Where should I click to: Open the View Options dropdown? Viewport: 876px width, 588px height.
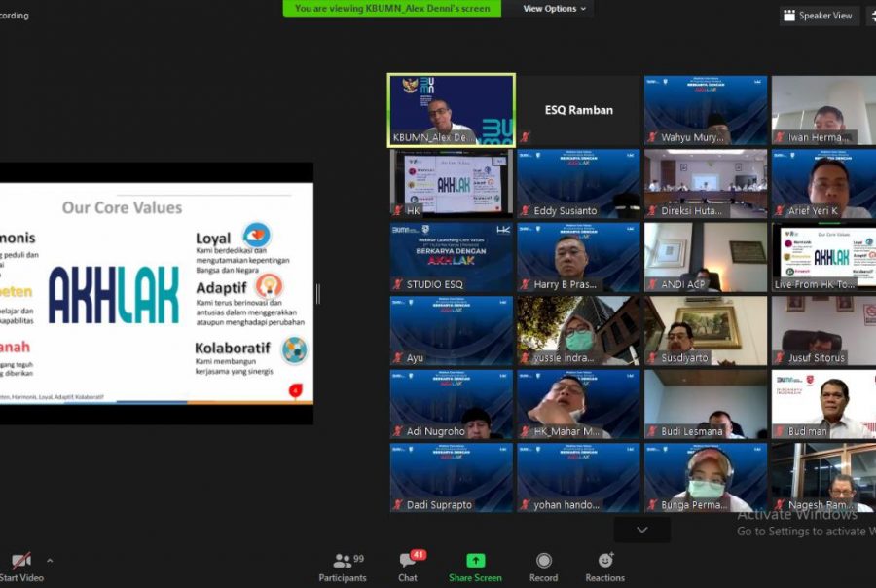coord(555,9)
